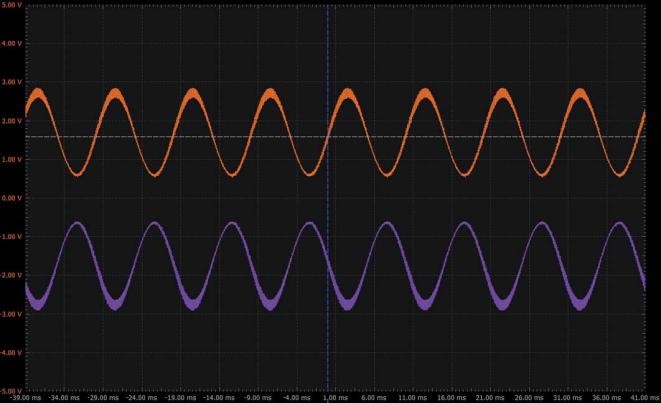The width and height of the screenshot is (661, 403).
Task: Click the 1.00 ms time axis label
Action: [x=334, y=397]
